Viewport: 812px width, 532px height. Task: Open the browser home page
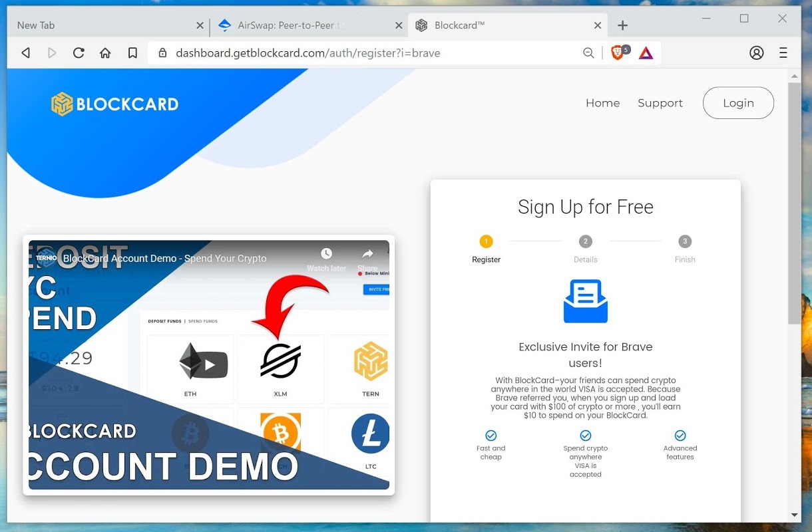point(105,53)
